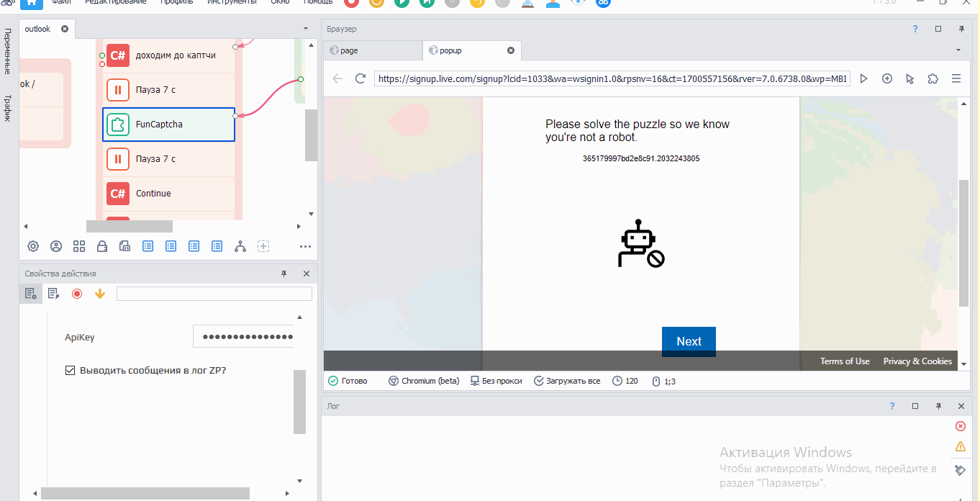Clear the log with brush icon

(x=960, y=470)
